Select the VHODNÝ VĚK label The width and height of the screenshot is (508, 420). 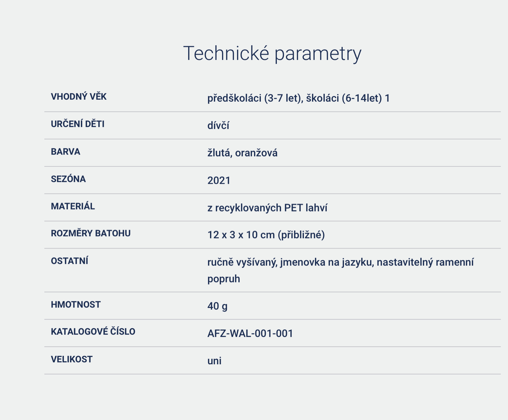(x=79, y=97)
